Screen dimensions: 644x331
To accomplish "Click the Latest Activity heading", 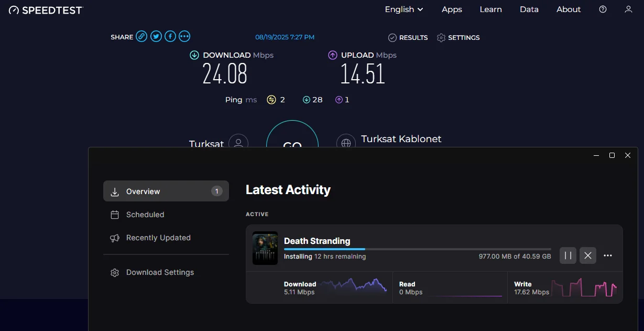I will point(288,190).
